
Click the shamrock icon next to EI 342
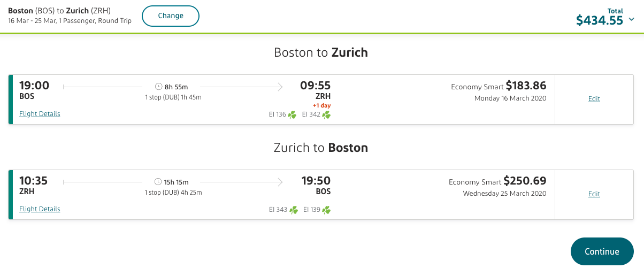326,114
